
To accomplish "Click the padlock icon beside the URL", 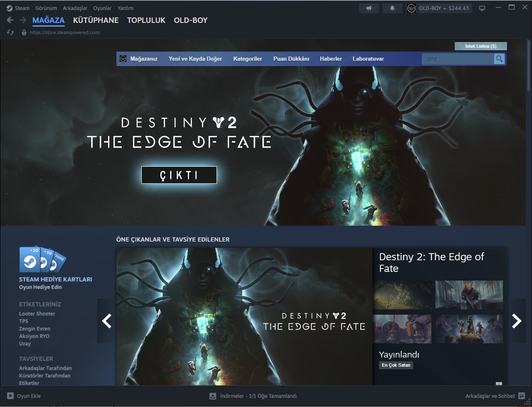I will pyautogui.click(x=24, y=32).
